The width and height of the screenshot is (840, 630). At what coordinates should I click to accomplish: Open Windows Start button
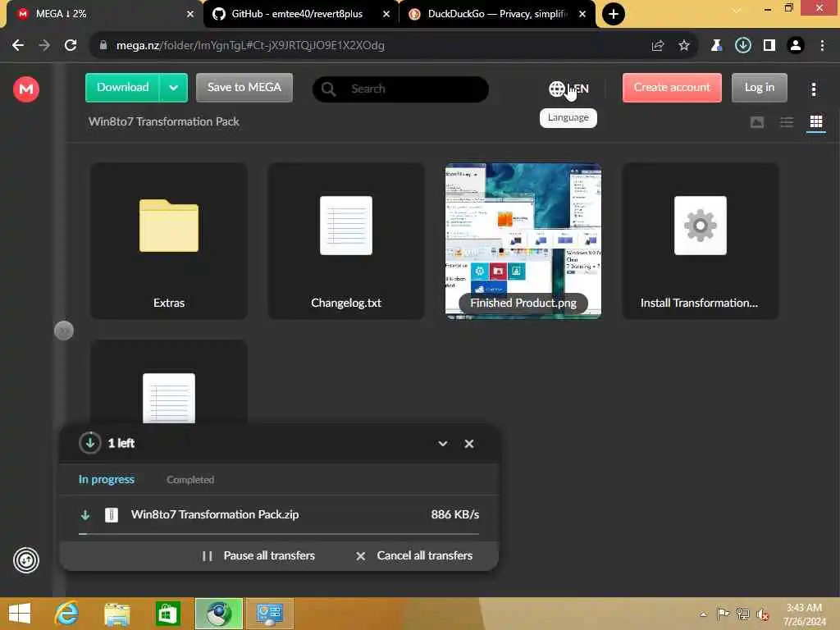tap(20, 614)
